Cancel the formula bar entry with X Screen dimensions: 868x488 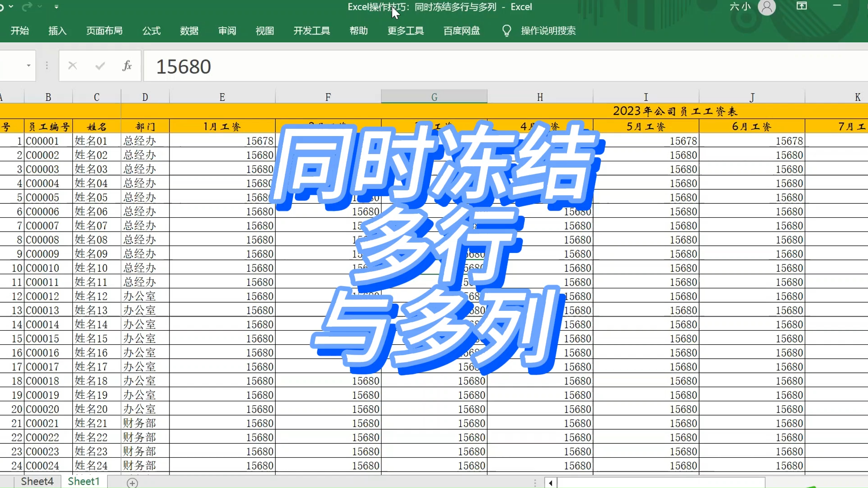[x=72, y=66]
